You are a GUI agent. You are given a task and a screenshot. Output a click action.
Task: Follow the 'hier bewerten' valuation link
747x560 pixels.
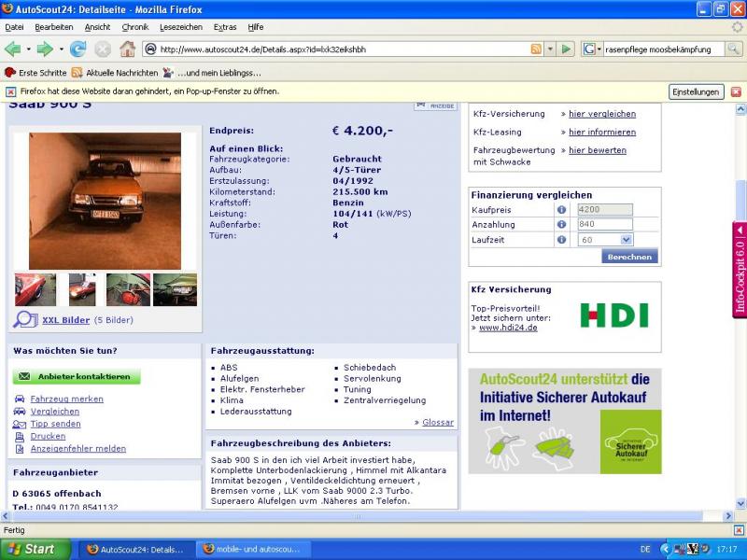tap(598, 150)
